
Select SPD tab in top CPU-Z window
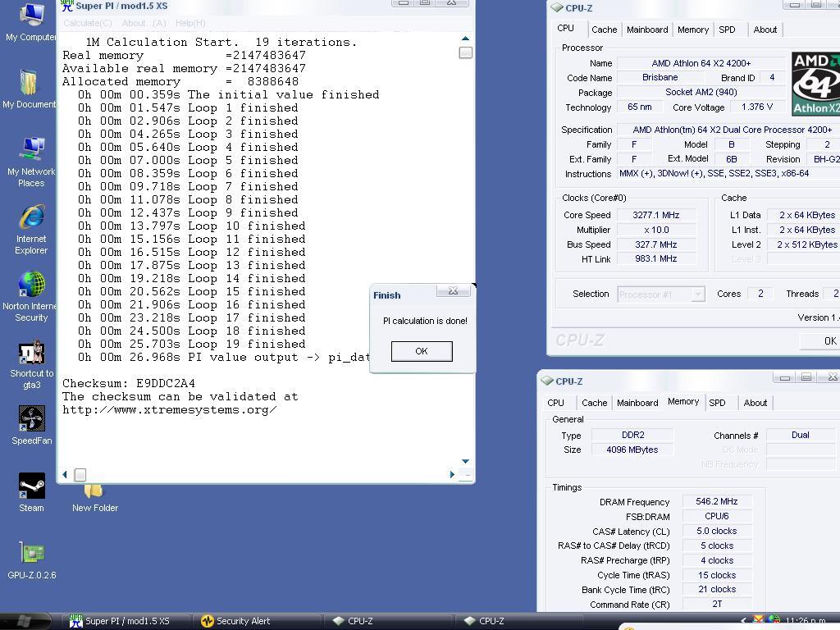tap(727, 30)
